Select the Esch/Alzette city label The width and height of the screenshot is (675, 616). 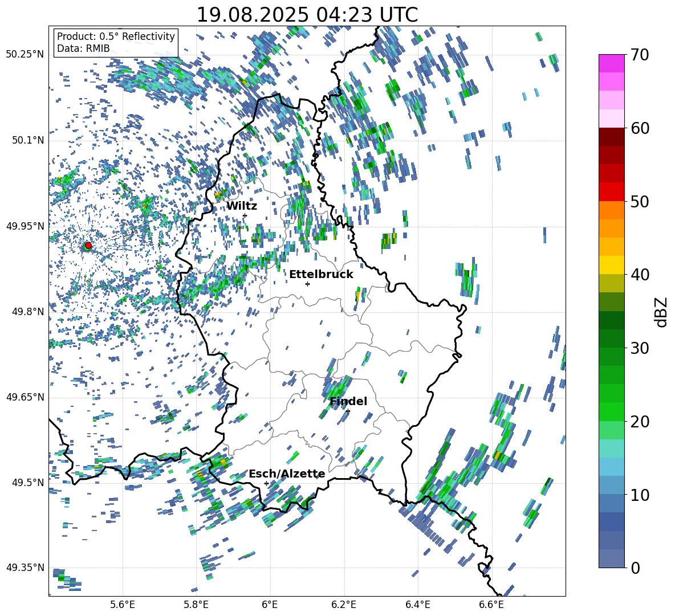point(287,474)
